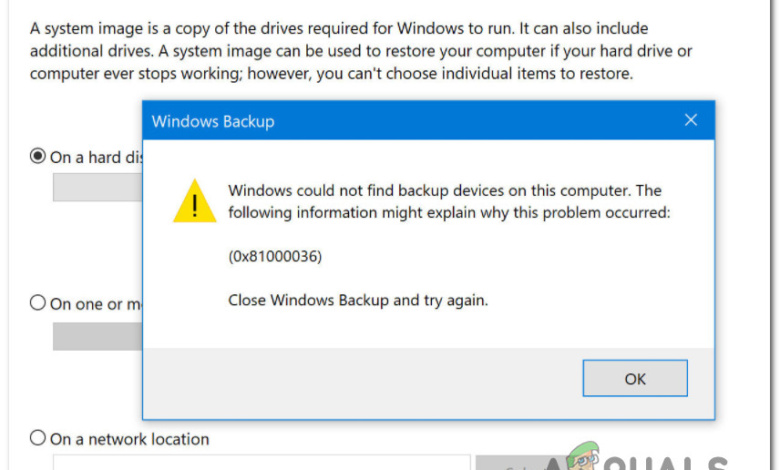
Task: Expand the DVD drive dropdown list
Action: pos(97,336)
